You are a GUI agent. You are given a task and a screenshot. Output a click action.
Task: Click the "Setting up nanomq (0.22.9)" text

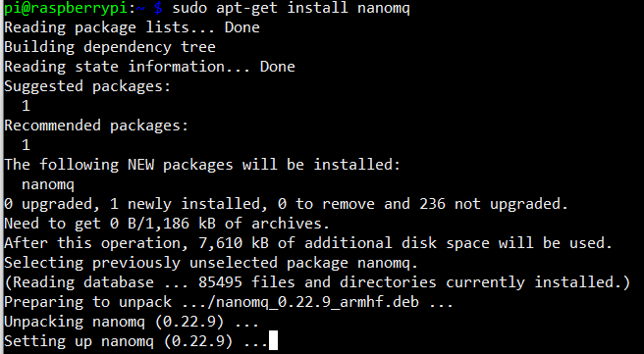tap(118, 341)
